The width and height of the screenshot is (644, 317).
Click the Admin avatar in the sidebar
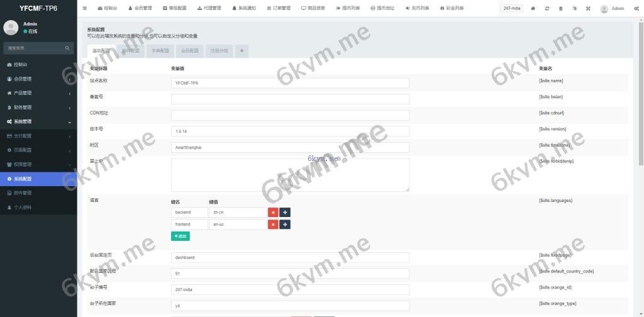11,28
